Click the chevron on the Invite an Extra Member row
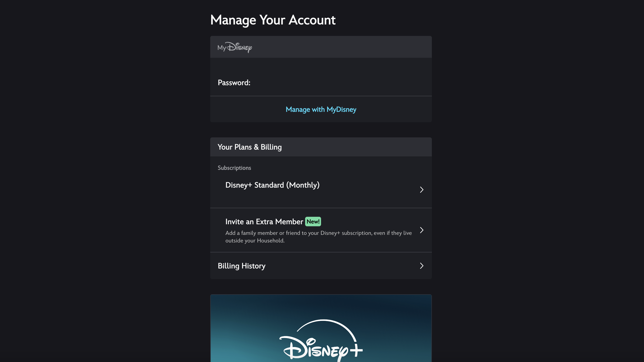644x362 pixels. 422,230
